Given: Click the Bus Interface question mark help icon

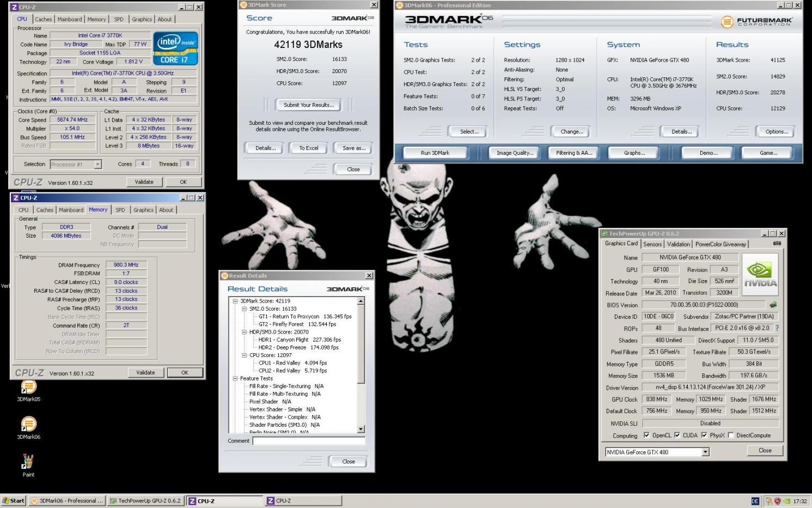Looking at the screenshot, I should coord(777,328).
